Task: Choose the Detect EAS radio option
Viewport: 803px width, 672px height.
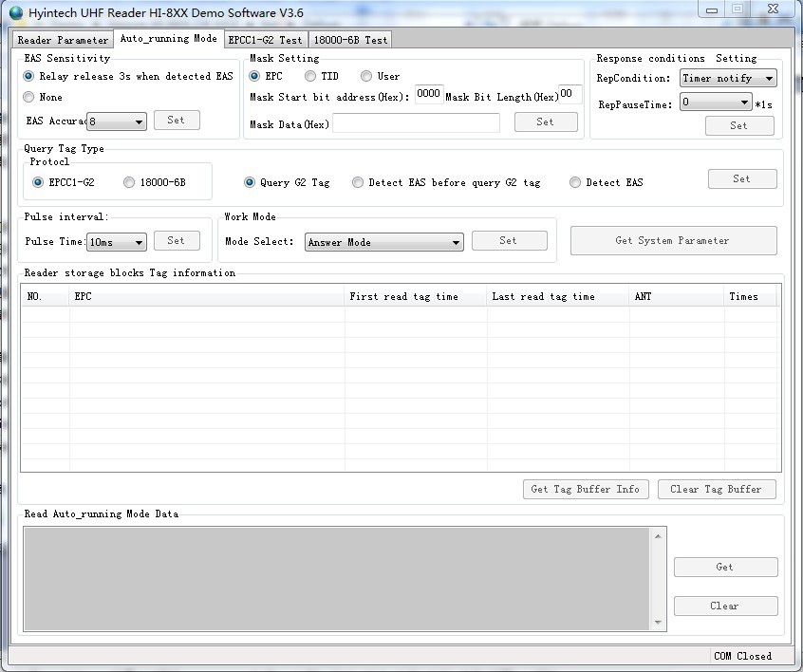Action: click(x=607, y=182)
